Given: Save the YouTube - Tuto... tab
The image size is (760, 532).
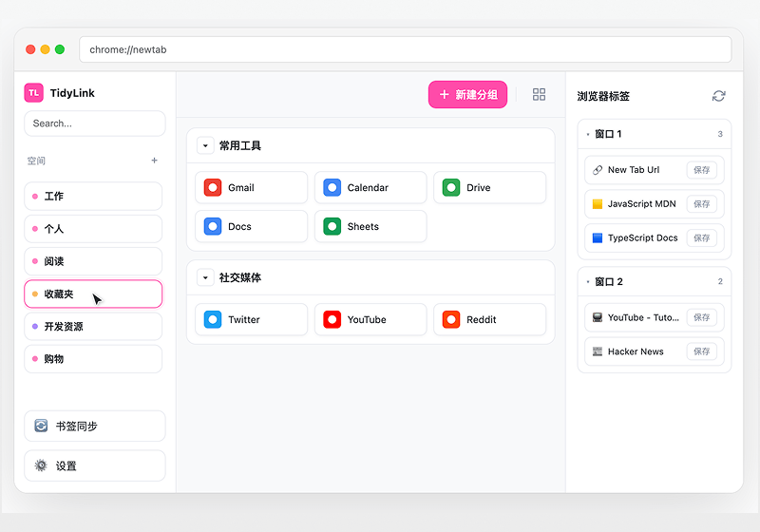Looking at the screenshot, I should click(701, 317).
